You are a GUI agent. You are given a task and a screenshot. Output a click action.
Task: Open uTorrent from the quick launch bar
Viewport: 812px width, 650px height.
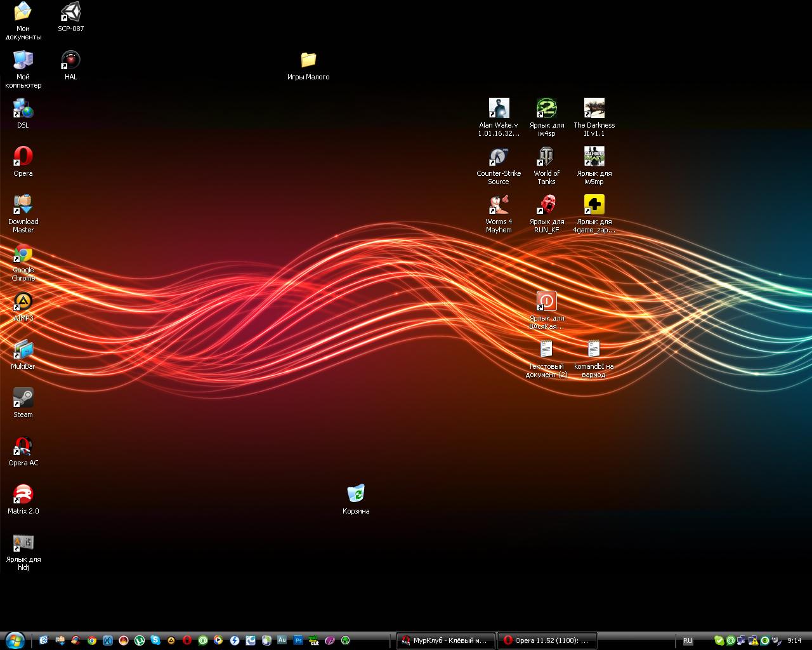[140, 640]
